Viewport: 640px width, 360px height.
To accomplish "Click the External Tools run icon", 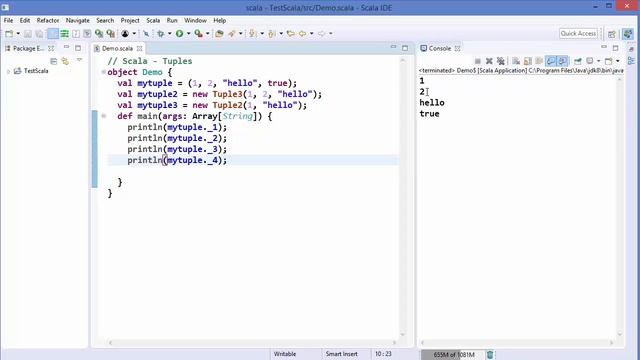I will click(x=198, y=33).
